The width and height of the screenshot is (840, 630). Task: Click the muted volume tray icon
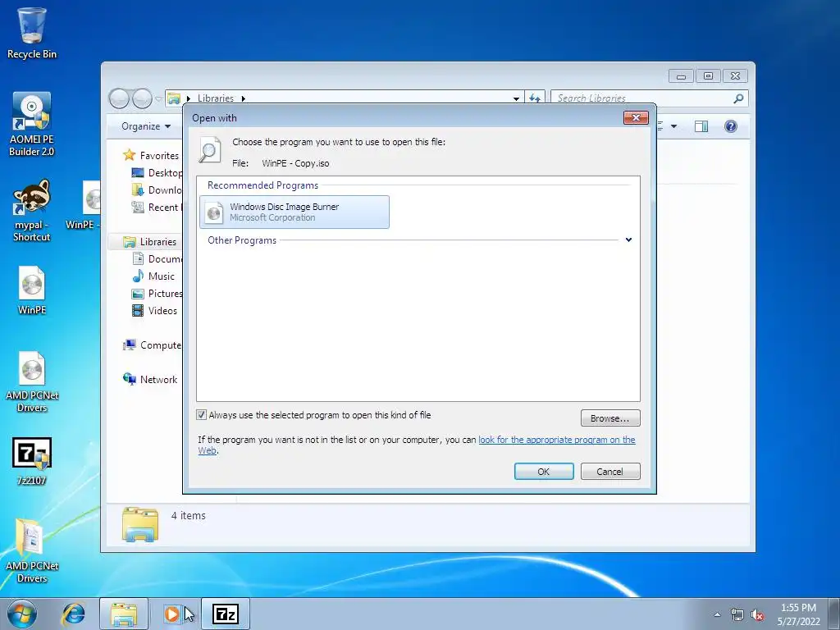pos(757,615)
